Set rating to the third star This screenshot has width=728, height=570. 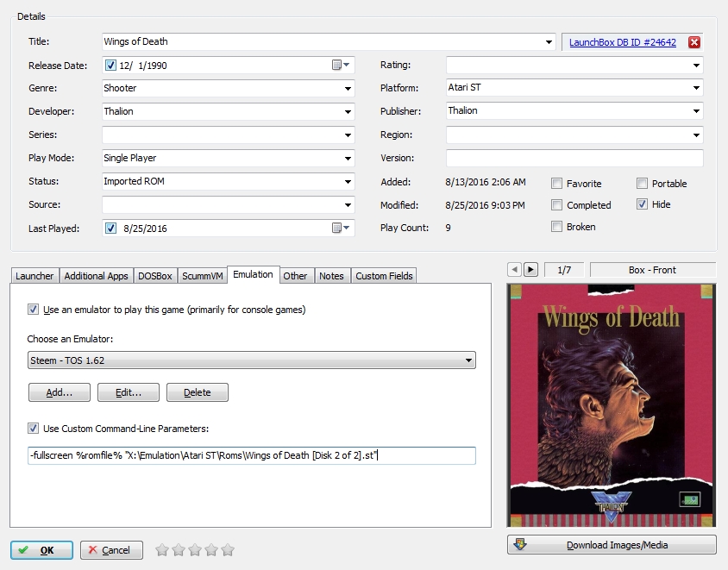(195, 550)
